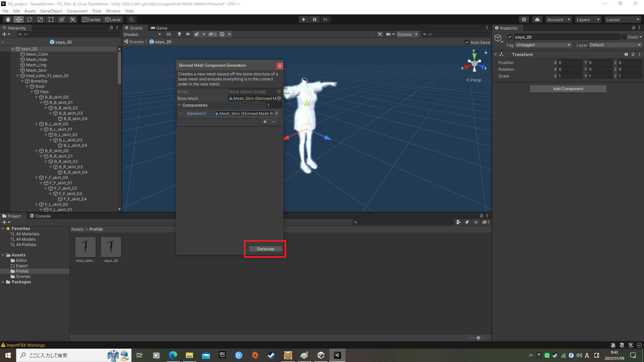Image resolution: width=644 pixels, height=362 pixels.
Task: Open the GameObject menu
Action: (x=51, y=11)
